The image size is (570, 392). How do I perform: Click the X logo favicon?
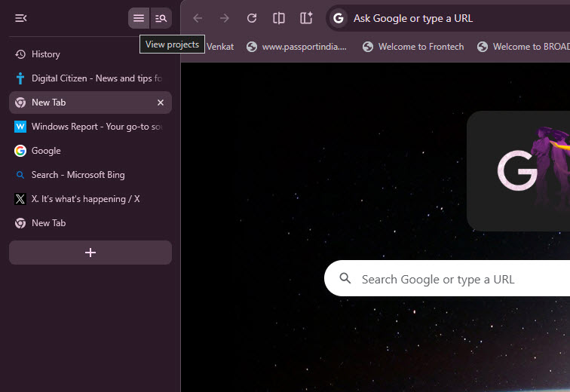click(x=20, y=199)
